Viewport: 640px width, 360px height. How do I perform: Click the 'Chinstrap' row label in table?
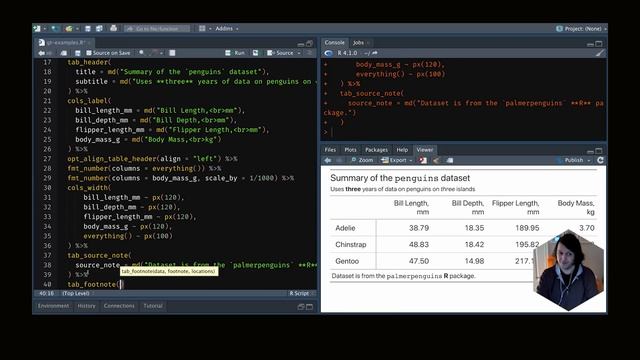click(x=351, y=244)
